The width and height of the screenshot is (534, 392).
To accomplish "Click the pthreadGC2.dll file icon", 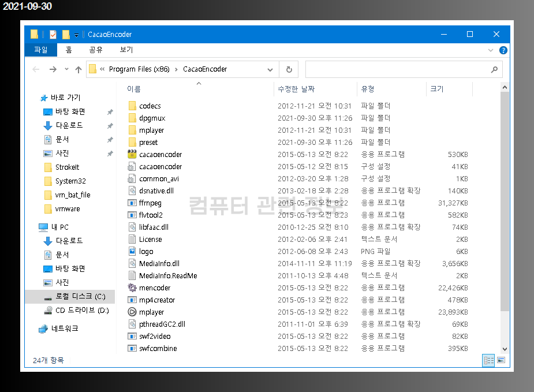I will [x=132, y=324].
